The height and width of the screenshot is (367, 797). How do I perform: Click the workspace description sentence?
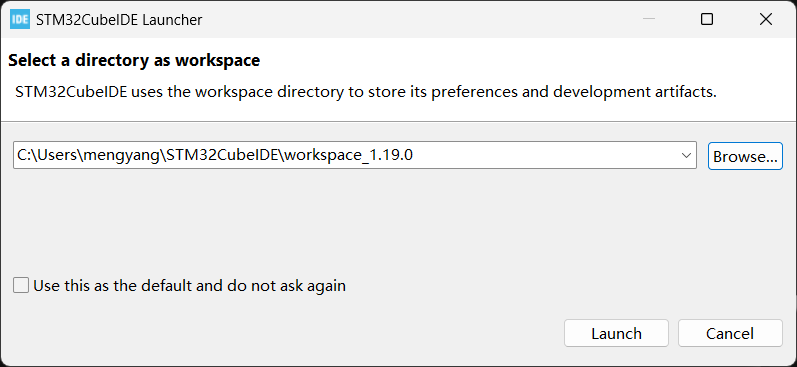click(x=365, y=93)
